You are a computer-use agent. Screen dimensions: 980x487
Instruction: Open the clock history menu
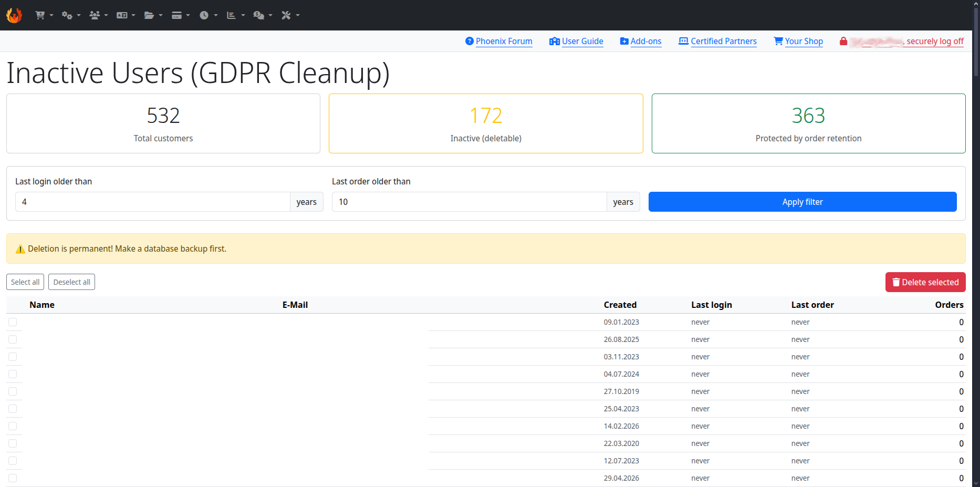click(x=208, y=15)
